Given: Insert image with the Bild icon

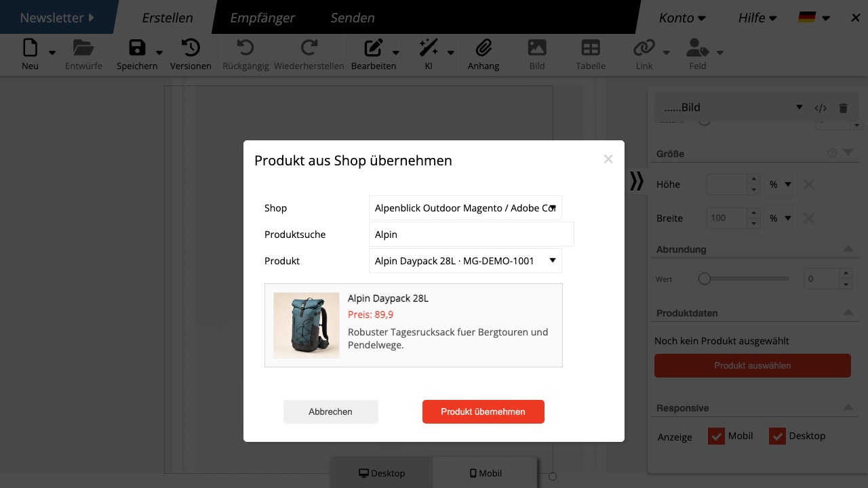Looking at the screenshot, I should tap(537, 47).
